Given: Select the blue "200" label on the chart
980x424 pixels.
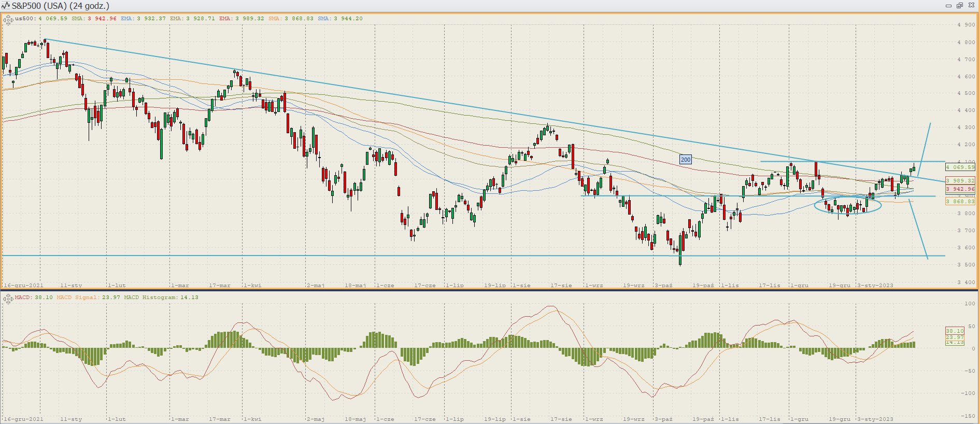Looking at the screenshot, I should coord(685,160).
